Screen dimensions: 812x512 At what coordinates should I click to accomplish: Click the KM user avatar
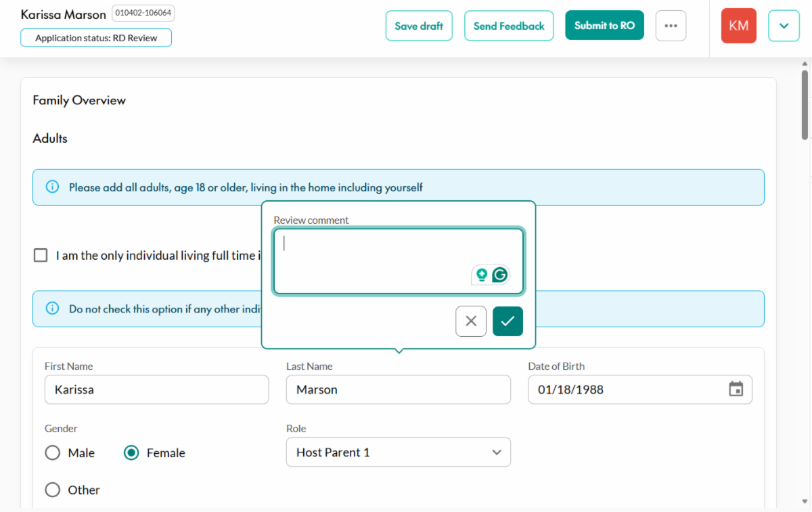point(739,26)
